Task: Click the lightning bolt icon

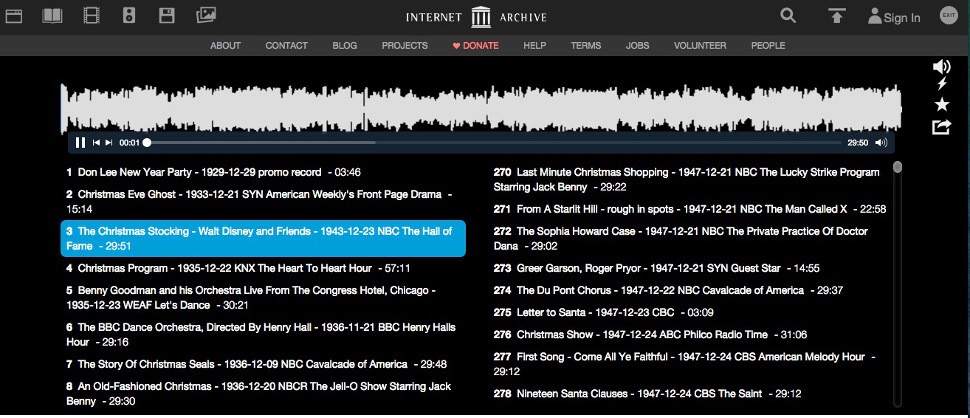Action: pyautogui.click(x=942, y=84)
